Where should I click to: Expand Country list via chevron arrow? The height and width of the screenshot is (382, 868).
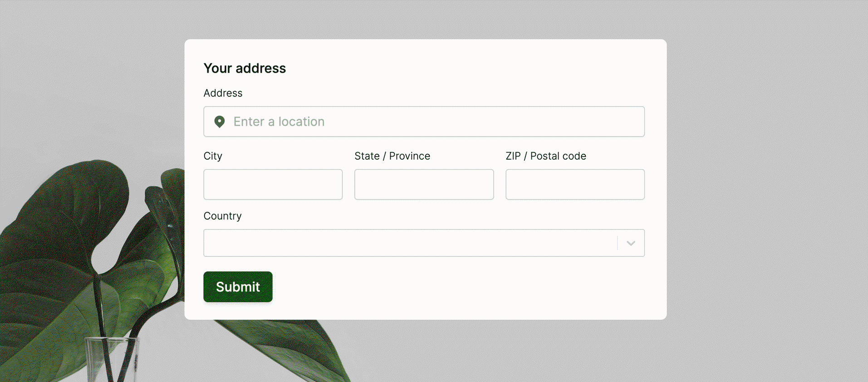[631, 243]
